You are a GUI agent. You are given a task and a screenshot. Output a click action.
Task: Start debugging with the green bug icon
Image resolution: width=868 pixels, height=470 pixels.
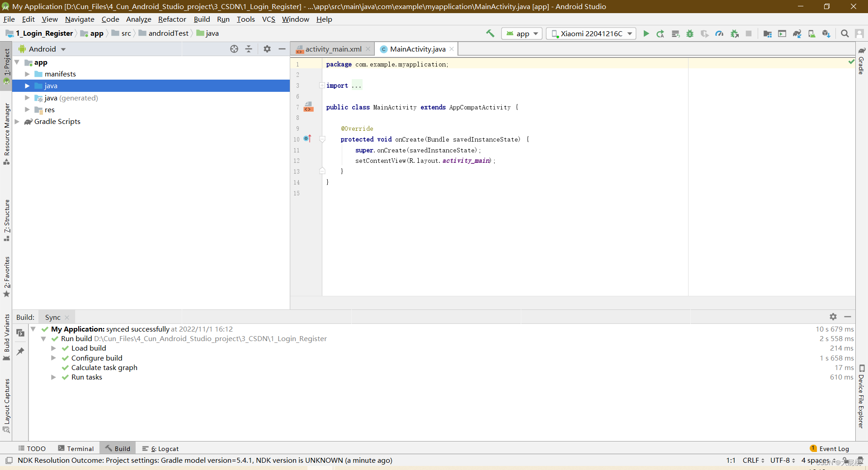click(x=690, y=33)
